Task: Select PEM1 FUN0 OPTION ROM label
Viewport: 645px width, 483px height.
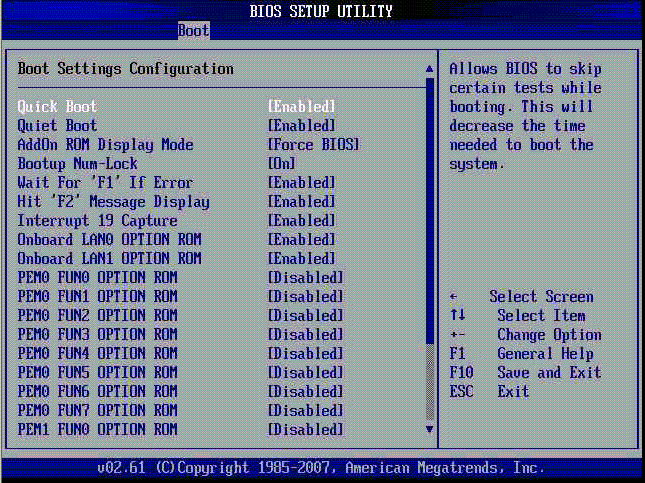Action: tap(97, 430)
